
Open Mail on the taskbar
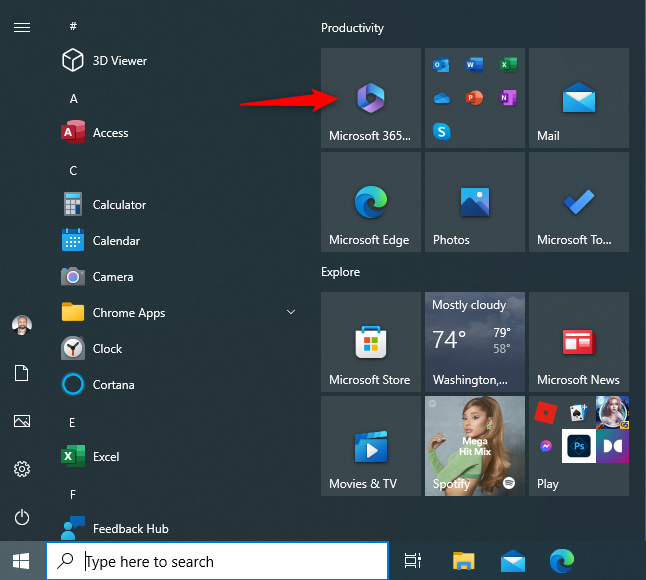point(513,561)
